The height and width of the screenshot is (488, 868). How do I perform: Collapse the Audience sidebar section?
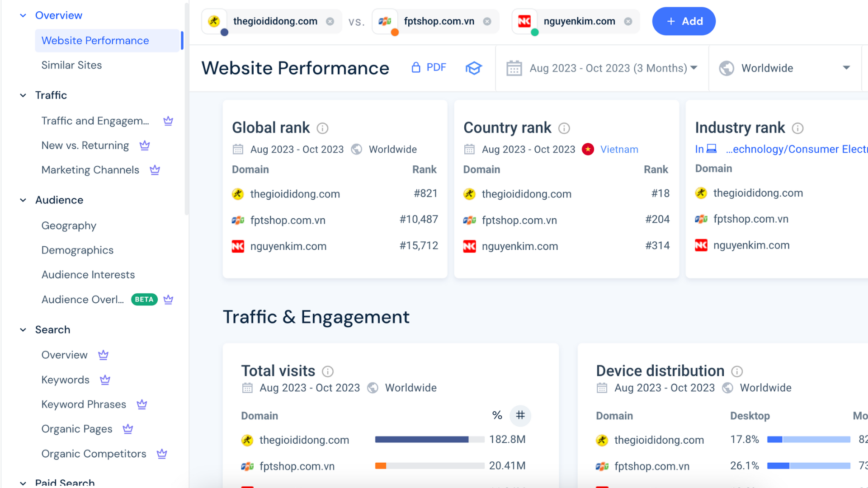(23, 200)
